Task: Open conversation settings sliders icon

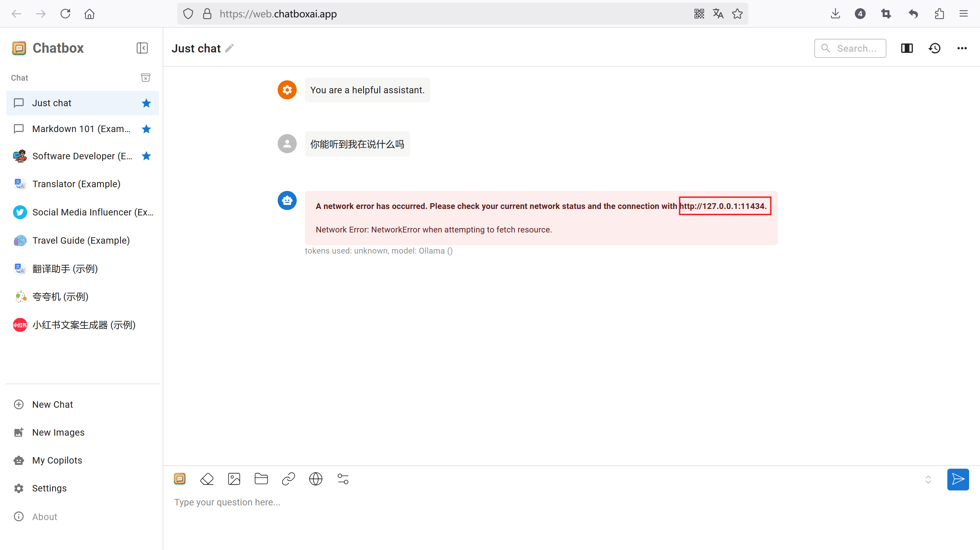Action: tap(343, 479)
